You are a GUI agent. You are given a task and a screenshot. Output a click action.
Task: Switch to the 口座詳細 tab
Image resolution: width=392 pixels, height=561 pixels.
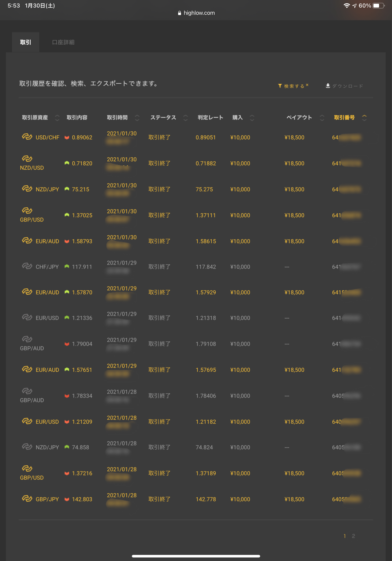pyautogui.click(x=63, y=42)
